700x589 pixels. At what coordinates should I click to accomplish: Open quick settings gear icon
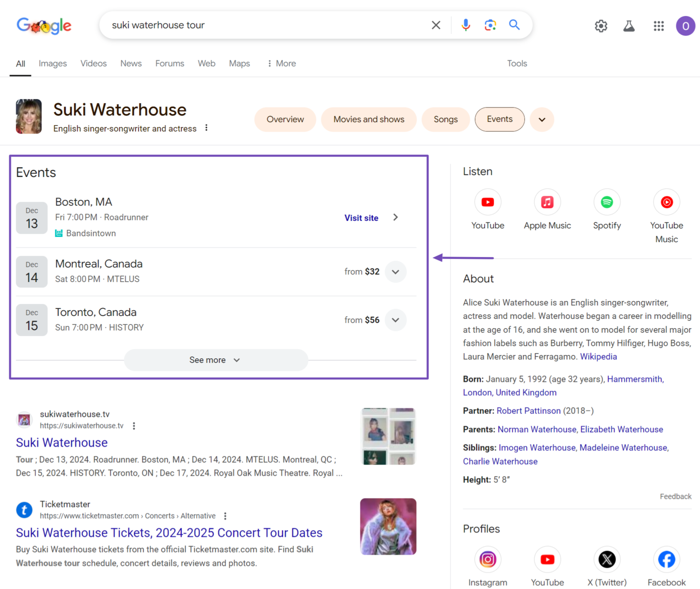(x=601, y=26)
